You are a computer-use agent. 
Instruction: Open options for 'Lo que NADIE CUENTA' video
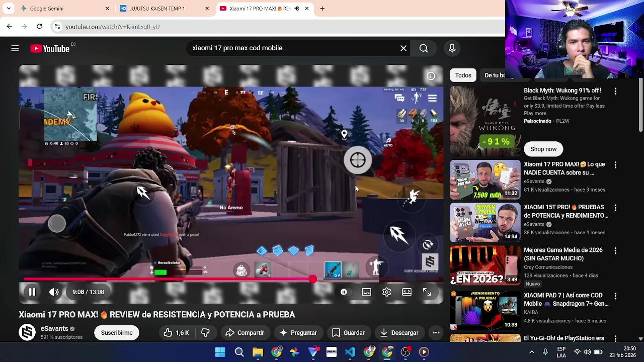click(x=615, y=165)
